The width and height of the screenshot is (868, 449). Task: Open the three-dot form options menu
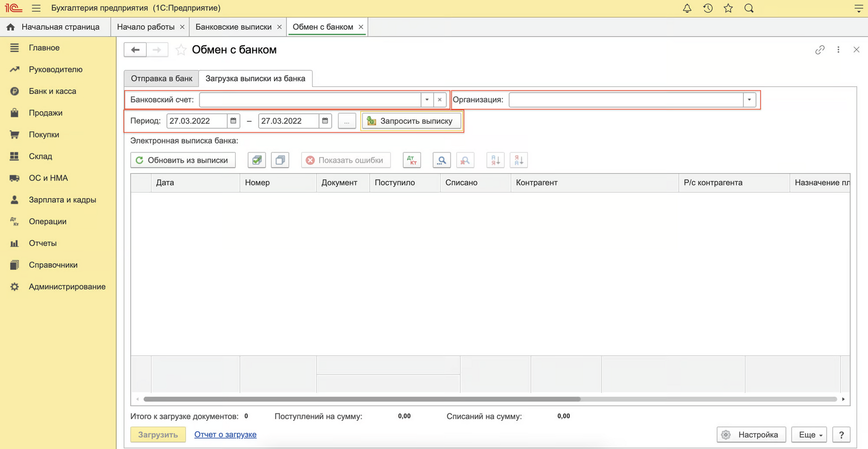click(839, 50)
